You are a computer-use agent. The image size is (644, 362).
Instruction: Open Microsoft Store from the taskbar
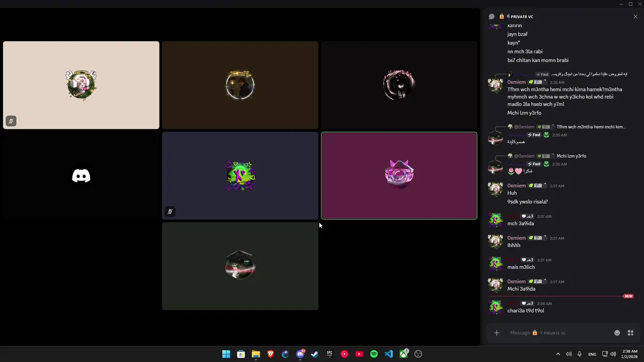click(x=241, y=354)
